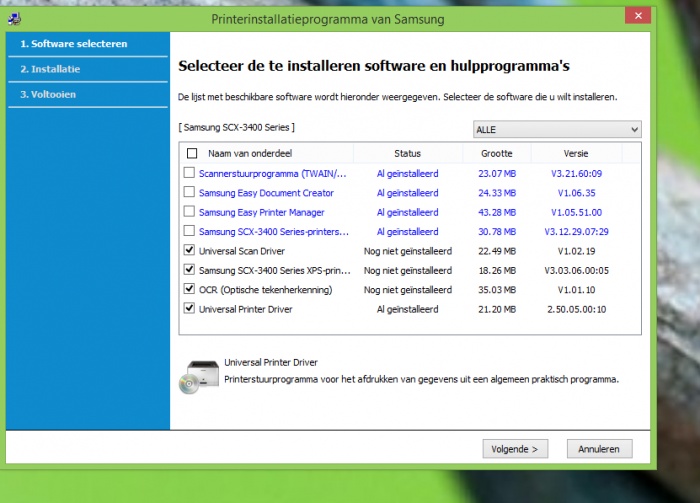Check the Scannerstuurprogramma (TWAIN/...) checkbox
Viewport: 700px width, 503px height.
click(x=189, y=173)
